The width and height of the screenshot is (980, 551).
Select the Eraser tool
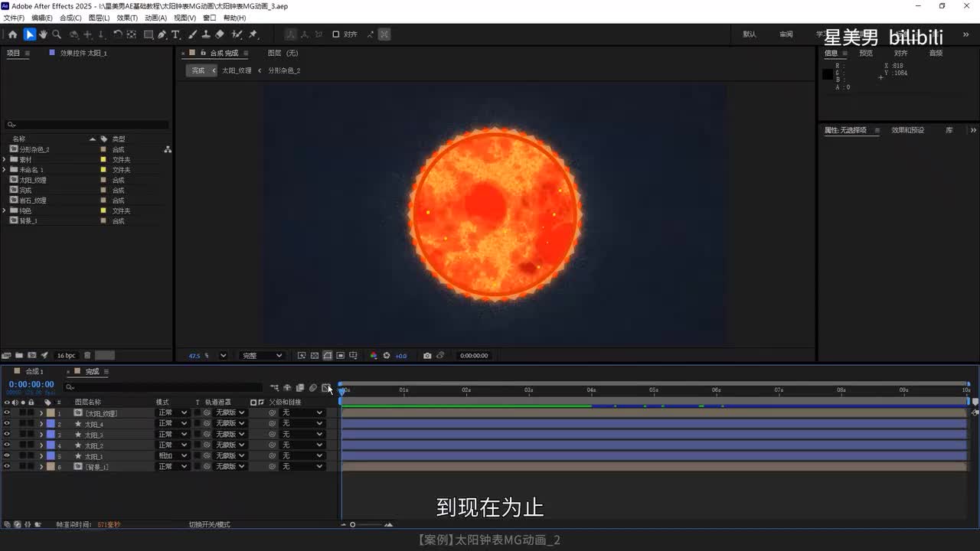click(220, 34)
